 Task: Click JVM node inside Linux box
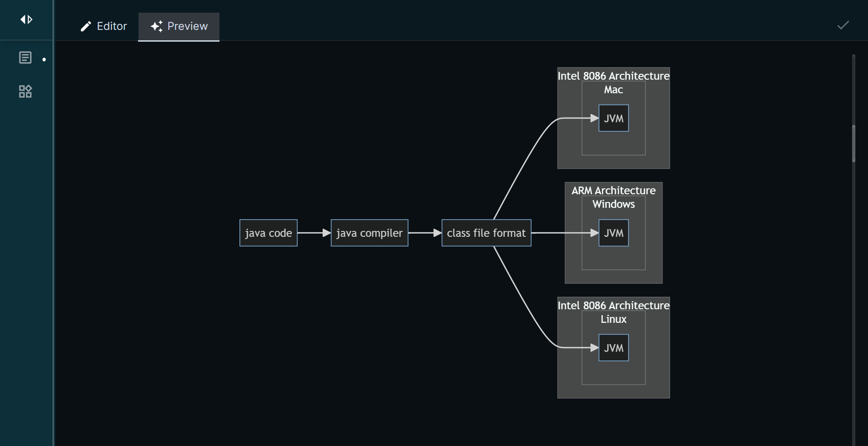(614, 348)
